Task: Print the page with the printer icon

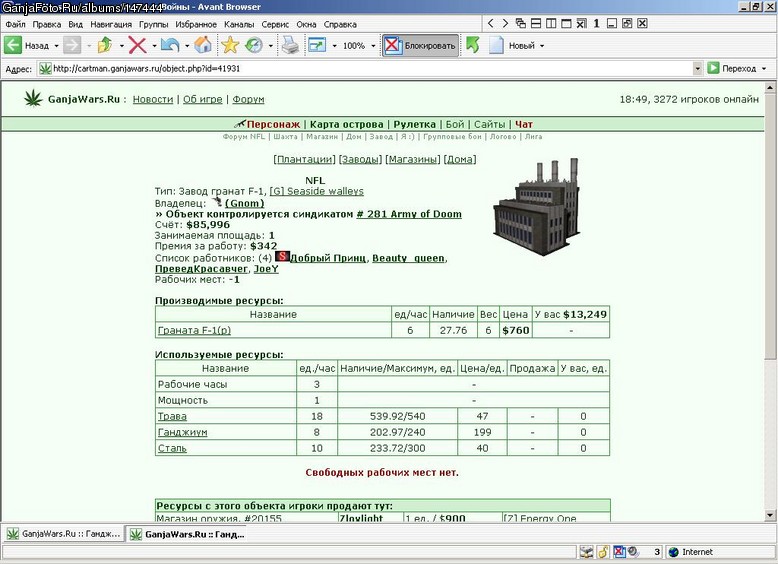Action: pyautogui.click(x=290, y=46)
